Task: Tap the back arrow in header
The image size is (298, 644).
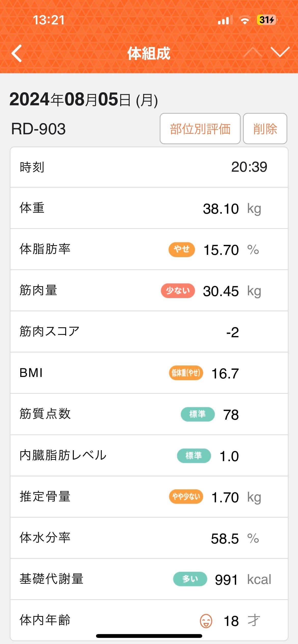Action: [17, 53]
